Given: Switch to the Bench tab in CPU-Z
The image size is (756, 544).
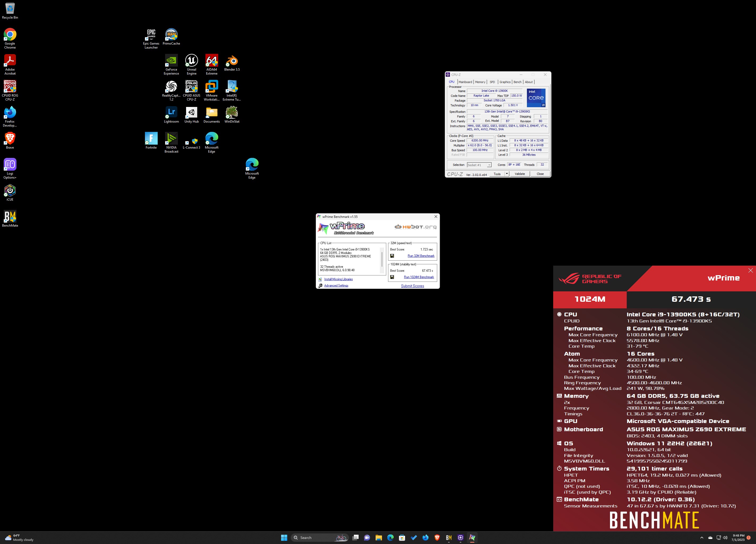Looking at the screenshot, I should [x=517, y=82].
